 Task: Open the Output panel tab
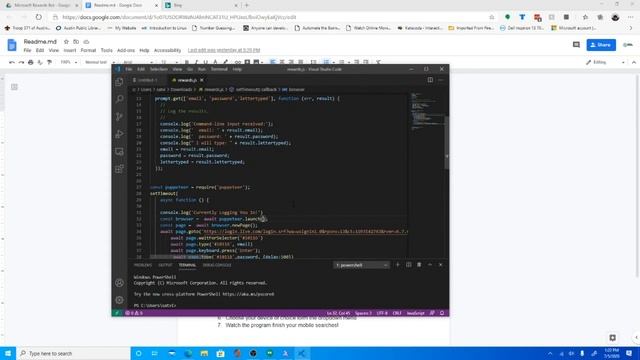165,265
